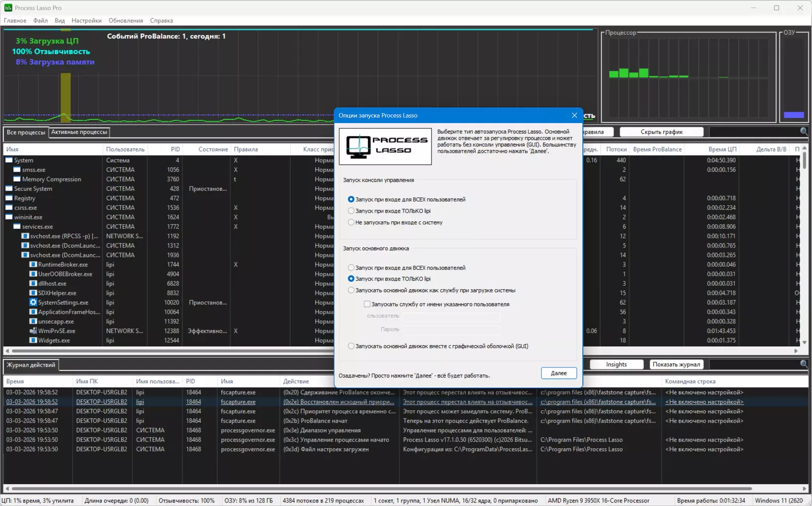Screen dimensions: 812x506
Task: Click the Process Lasso Pro title bar icon
Action: tap(8, 7)
